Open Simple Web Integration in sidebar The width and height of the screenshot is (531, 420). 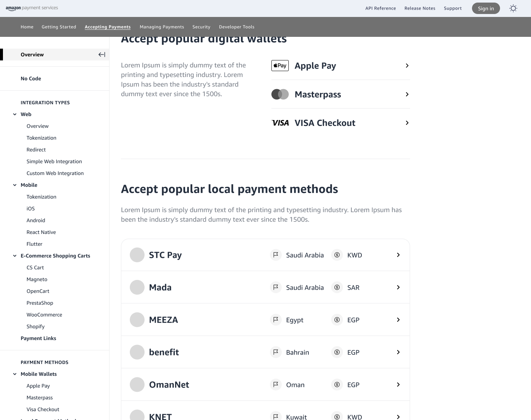coord(54,161)
